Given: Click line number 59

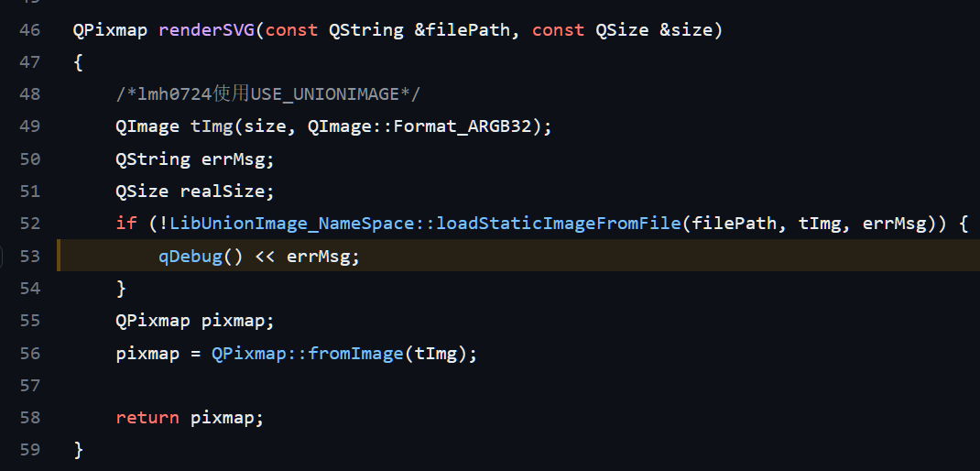Looking at the screenshot, I should pyautogui.click(x=29, y=450).
